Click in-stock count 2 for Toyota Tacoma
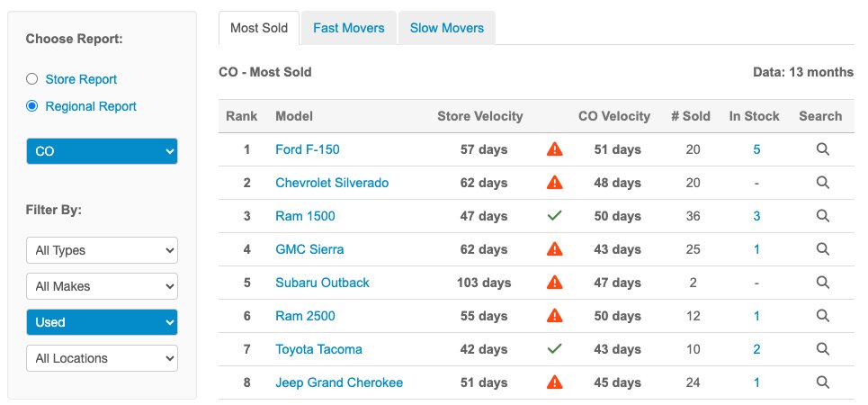The image size is (868, 405). [x=756, y=349]
